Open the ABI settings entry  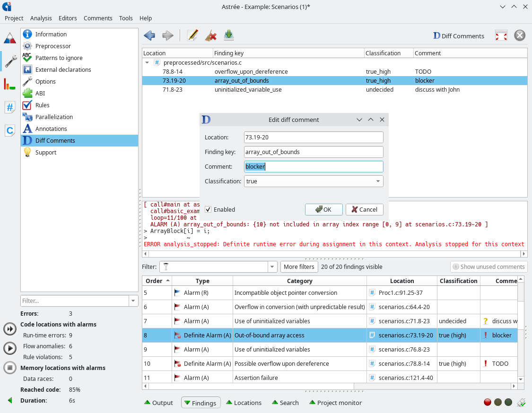[79, 93]
